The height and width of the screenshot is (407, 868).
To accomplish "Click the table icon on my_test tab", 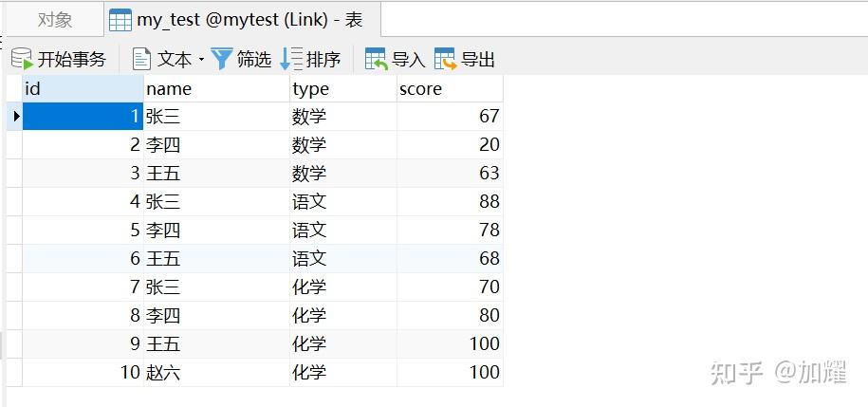I will (x=120, y=20).
